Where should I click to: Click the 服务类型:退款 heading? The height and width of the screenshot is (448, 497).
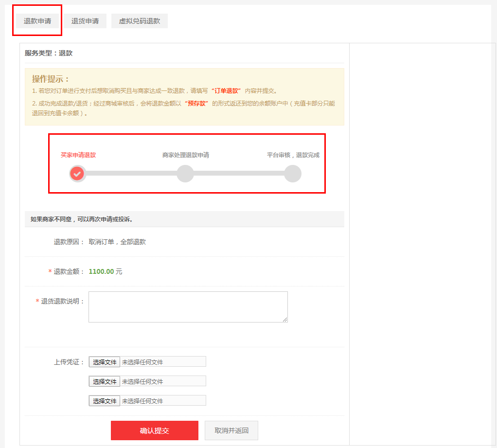pyautogui.click(x=49, y=54)
